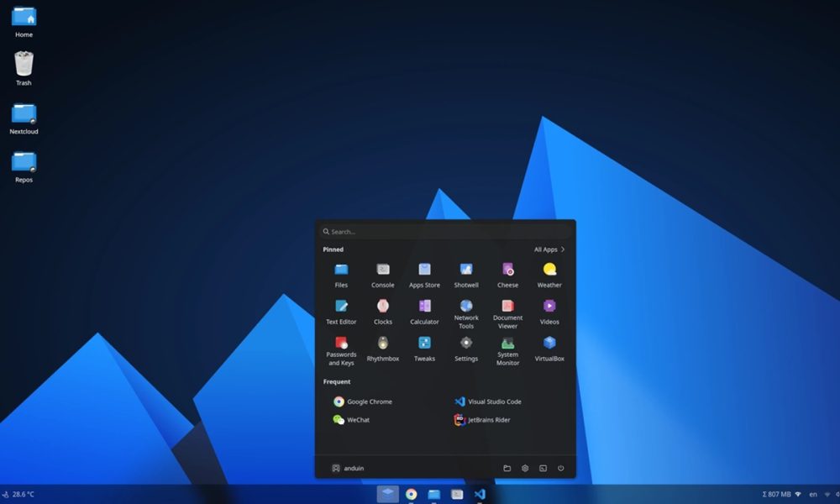Launch Rhythmbox music player
Image resolution: width=840 pixels, height=504 pixels.
383,347
